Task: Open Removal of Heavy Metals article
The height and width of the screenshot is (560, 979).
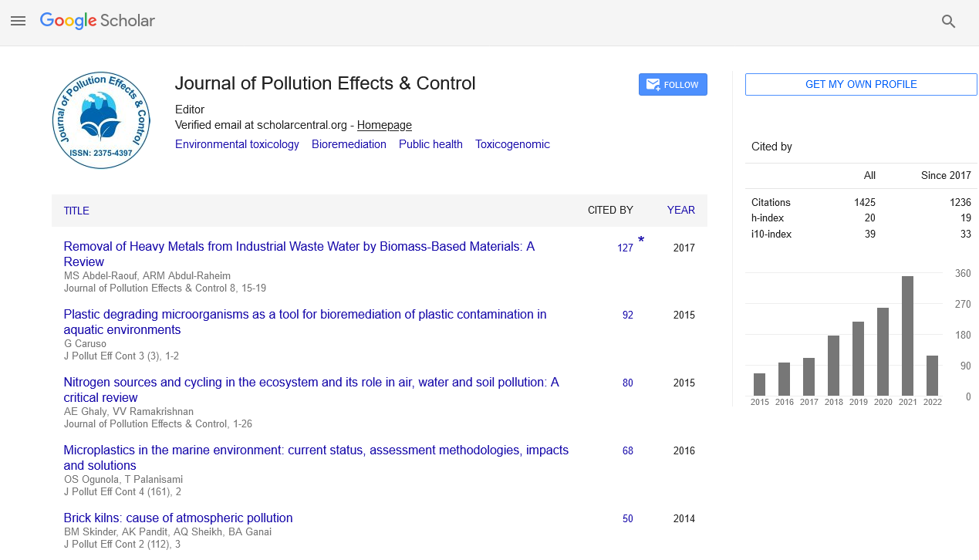Action: [x=299, y=254]
